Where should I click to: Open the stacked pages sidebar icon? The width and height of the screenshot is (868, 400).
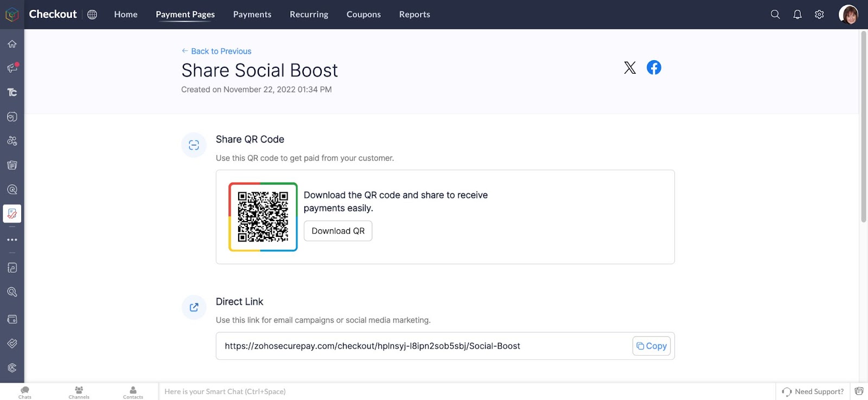click(x=12, y=165)
